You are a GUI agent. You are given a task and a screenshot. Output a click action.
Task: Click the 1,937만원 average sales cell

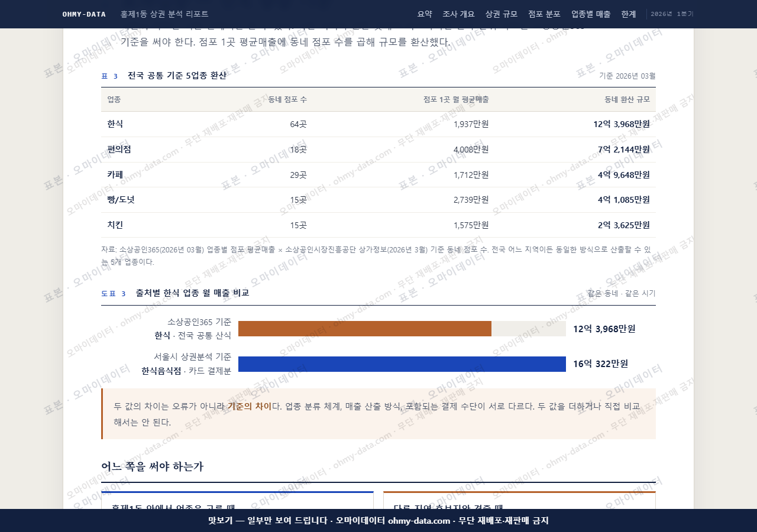click(471, 124)
